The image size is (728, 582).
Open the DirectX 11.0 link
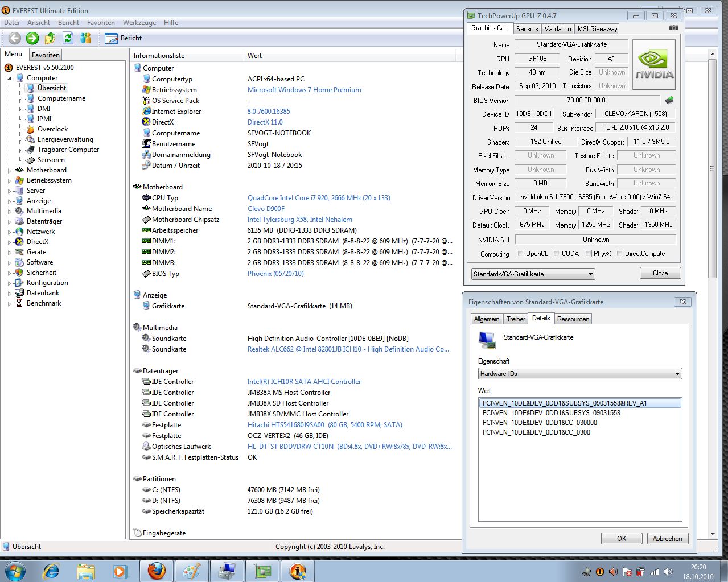pyautogui.click(x=265, y=122)
